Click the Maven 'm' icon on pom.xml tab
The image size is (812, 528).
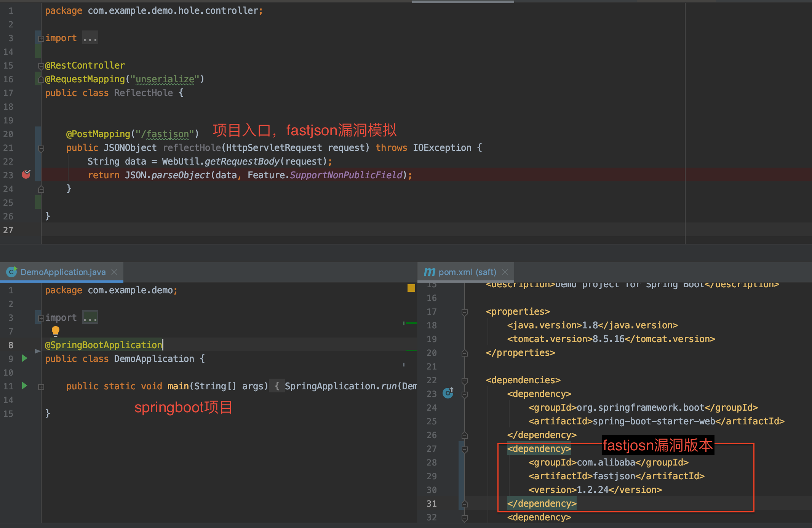click(x=430, y=272)
